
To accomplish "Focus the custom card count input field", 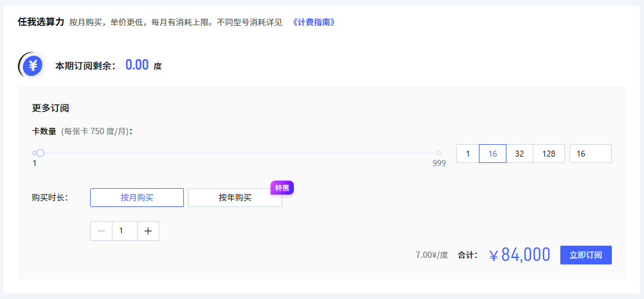I will (x=590, y=154).
